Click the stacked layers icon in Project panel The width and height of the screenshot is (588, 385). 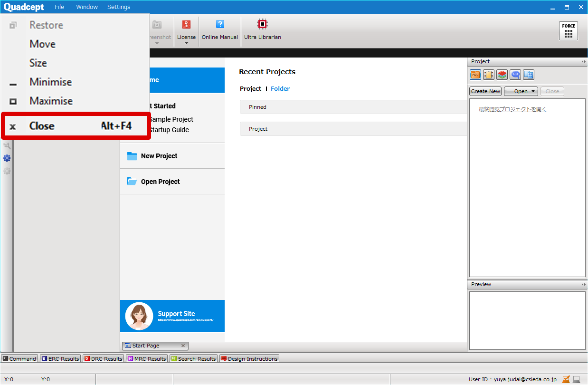point(502,75)
